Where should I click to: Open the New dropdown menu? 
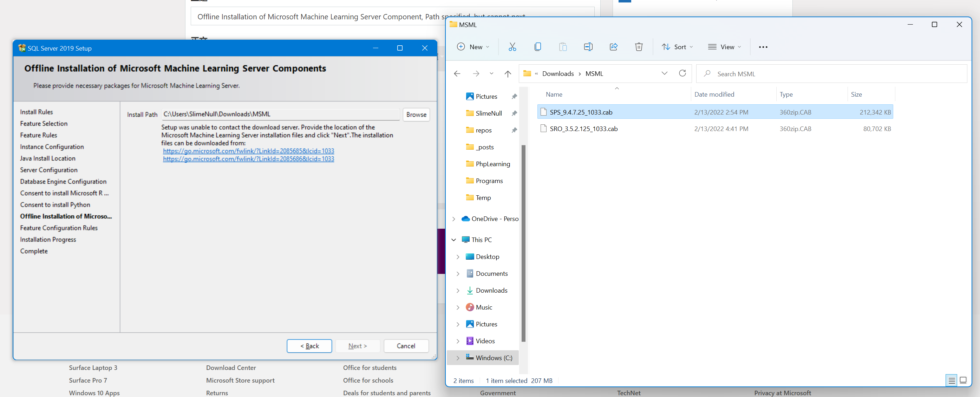pyautogui.click(x=473, y=47)
